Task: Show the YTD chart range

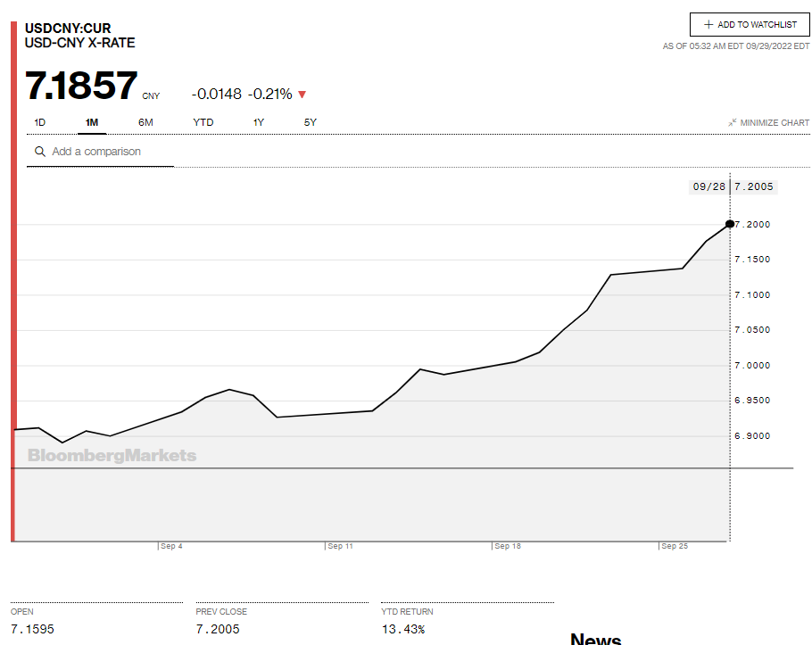Action: (x=203, y=122)
